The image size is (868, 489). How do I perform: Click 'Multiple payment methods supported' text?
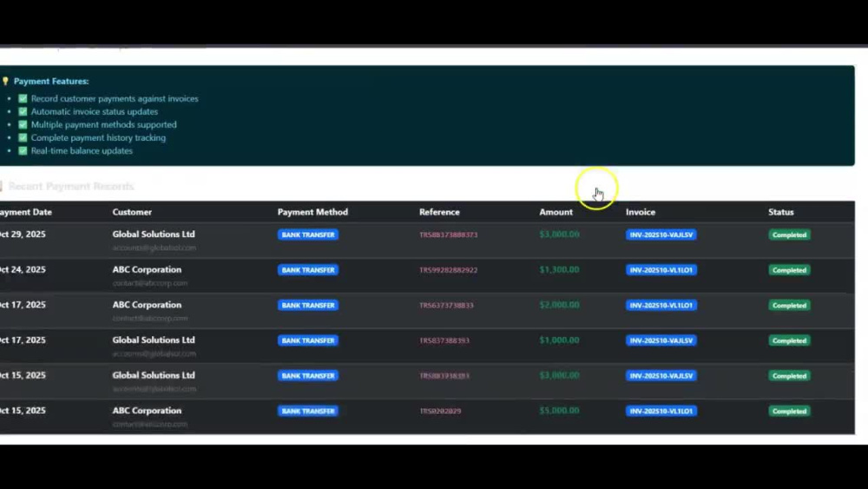(104, 124)
